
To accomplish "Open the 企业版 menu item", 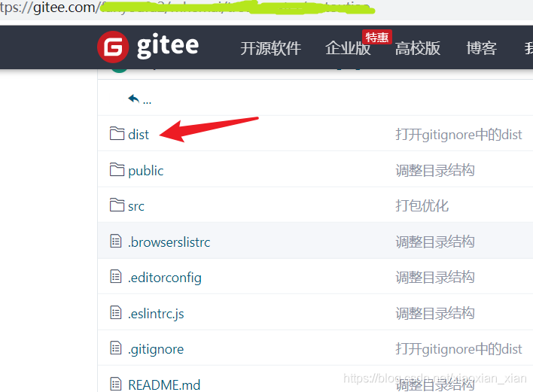I will click(x=348, y=48).
